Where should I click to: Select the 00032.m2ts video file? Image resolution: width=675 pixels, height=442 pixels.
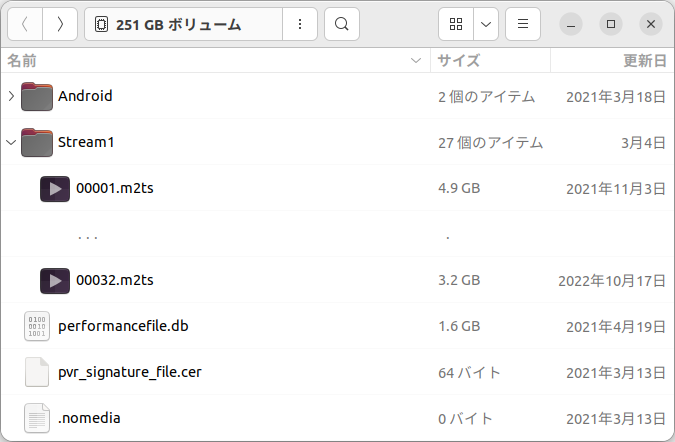pyautogui.click(x=114, y=280)
